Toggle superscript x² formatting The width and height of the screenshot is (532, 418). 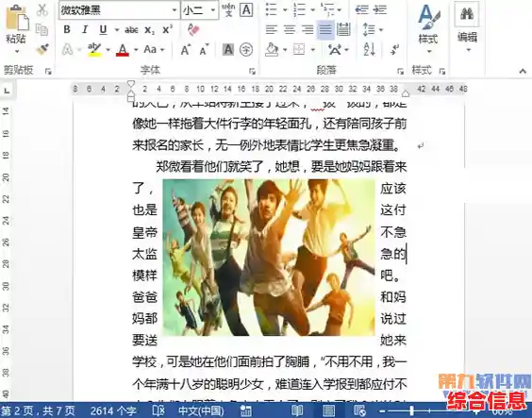167,29
